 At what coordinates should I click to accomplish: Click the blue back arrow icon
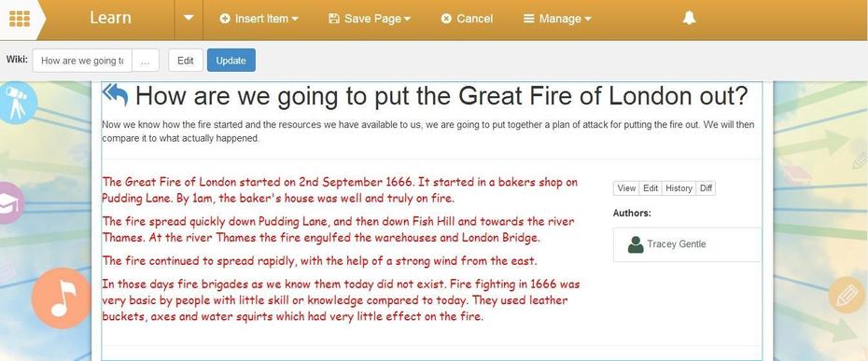pyautogui.click(x=115, y=94)
